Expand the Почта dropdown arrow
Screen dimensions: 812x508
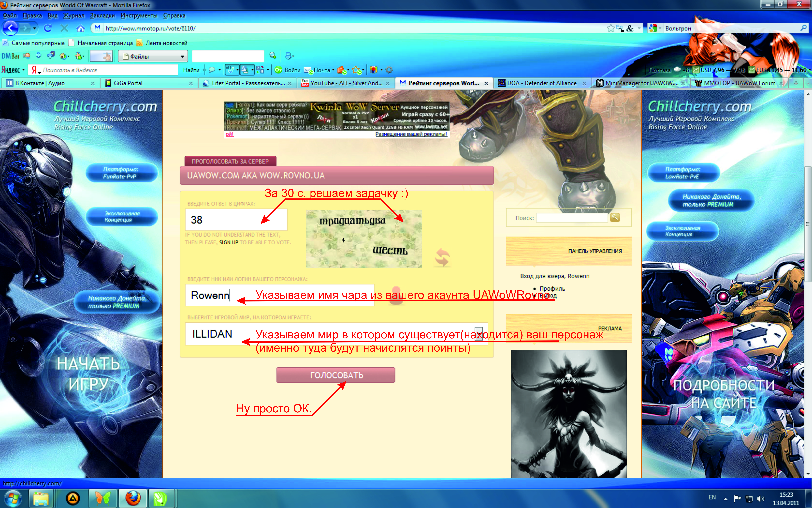pyautogui.click(x=333, y=70)
